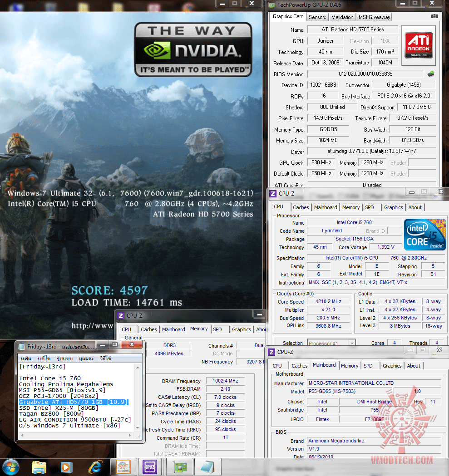Open the มุมมอง (View) menu in Notepad
This screenshot has width=449, height=476.
86,358
